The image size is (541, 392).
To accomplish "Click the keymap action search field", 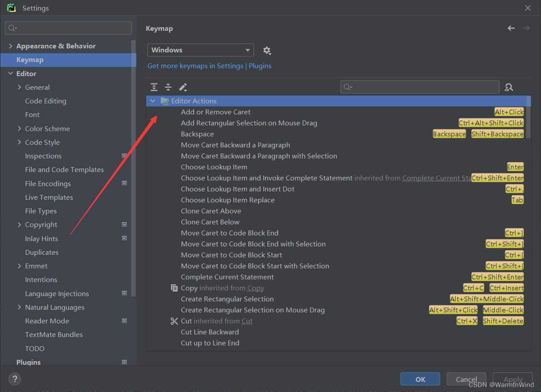I will click(420, 87).
